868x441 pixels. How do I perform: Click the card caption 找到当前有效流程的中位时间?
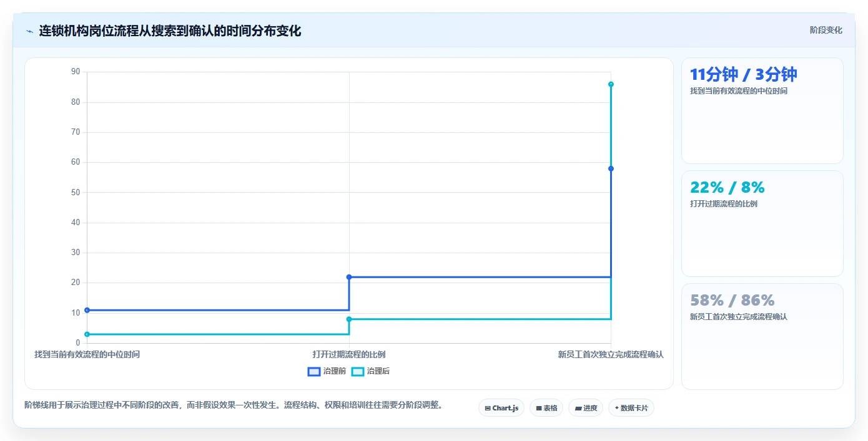pos(739,91)
